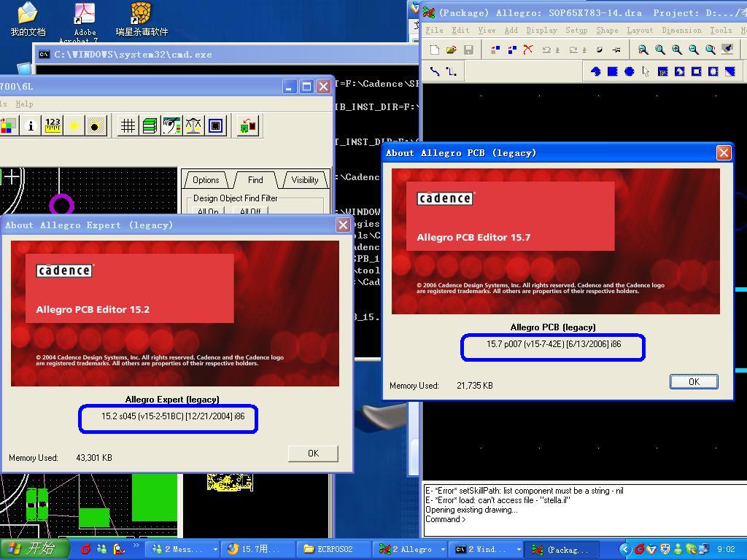Click the system tray clock 9:02
Viewport: 747px width, 560px height.
point(726,549)
